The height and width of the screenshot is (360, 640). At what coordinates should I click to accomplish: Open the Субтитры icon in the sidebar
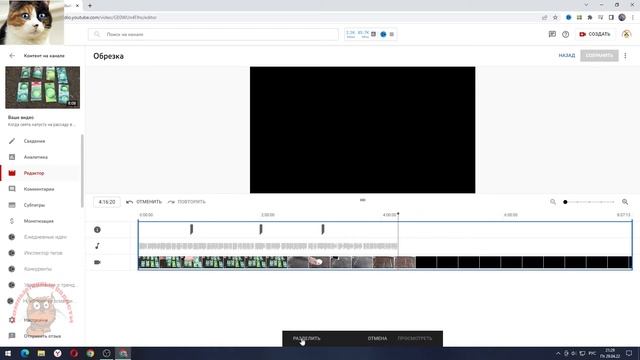[12, 205]
